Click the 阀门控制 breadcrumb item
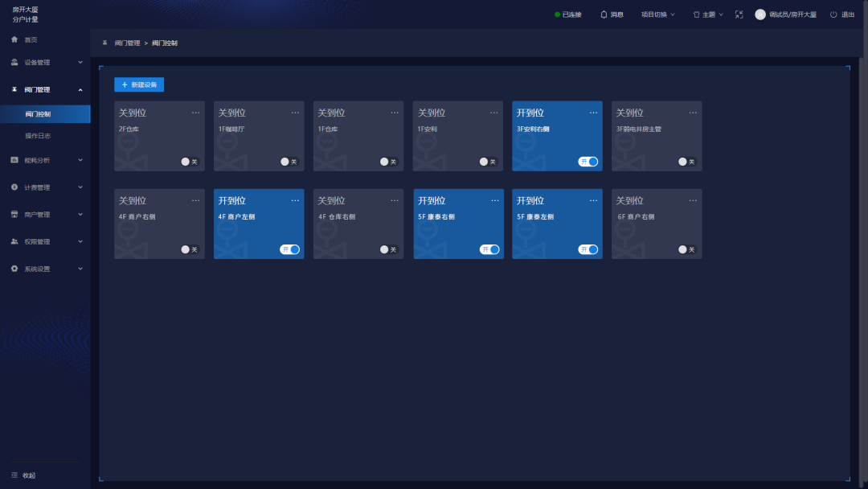This screenshot has width=868, height=489. point(165,43)
